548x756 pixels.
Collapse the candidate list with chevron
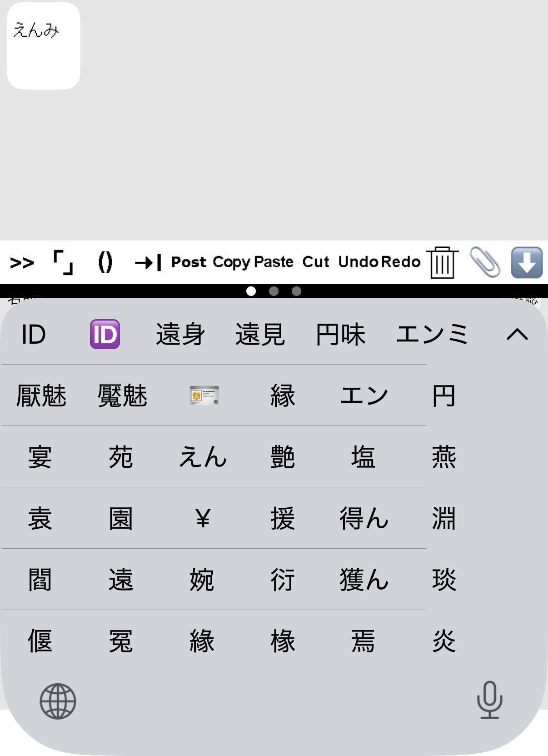[517, 335]
